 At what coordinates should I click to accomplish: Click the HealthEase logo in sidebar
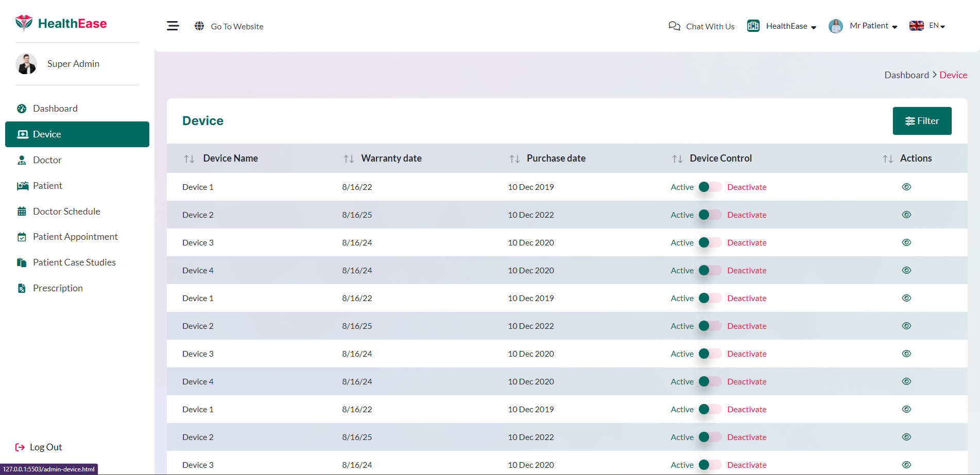click(x=61, y=23)
